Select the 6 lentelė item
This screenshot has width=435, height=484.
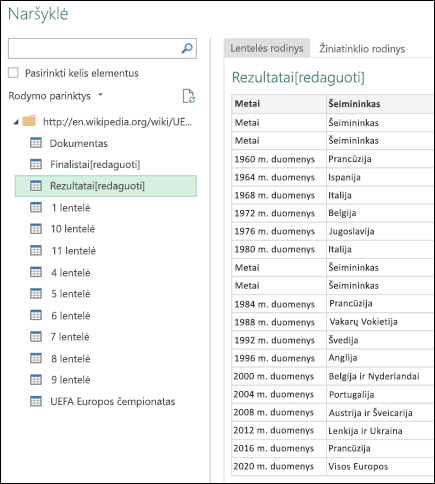point(71,316)
